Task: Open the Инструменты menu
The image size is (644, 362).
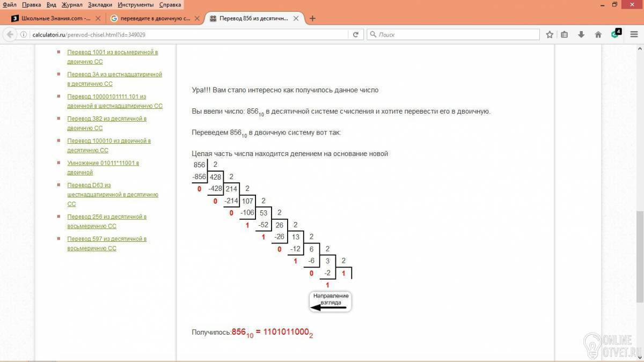Action: click(x=136, y=5)
